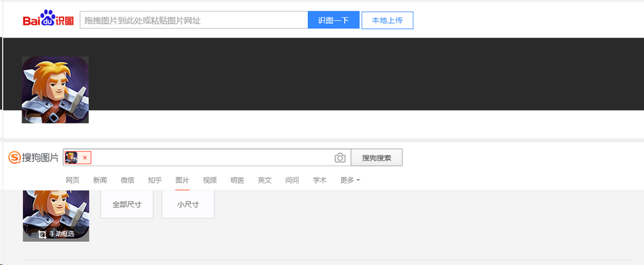
Task: Switch to the 视频 tab
Action: (210, 180)
